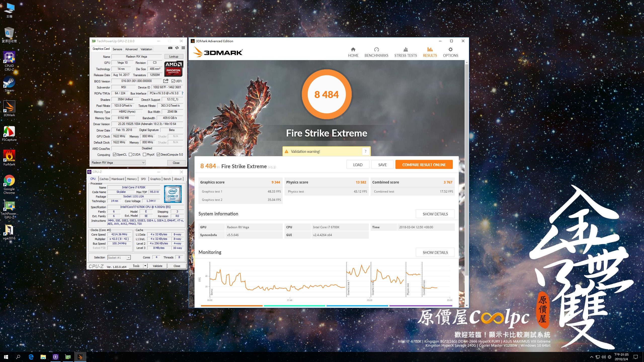This screenshot has width=644, height=362.
Task: Click the AMD Radeon logo in GPU-Z
Action: click(x=173, y=68)
